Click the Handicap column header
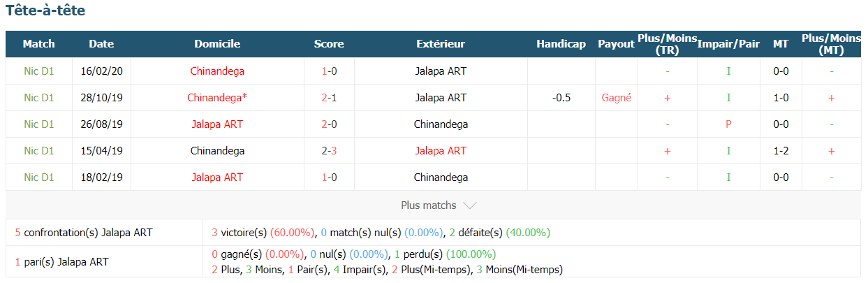Screen dimensions: 868x283 (561, 44)
